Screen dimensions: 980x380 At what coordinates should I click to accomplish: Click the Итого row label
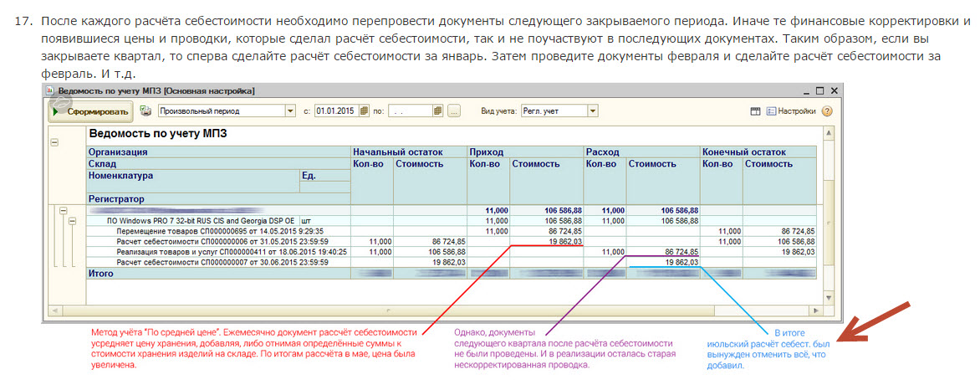[101, 273]
